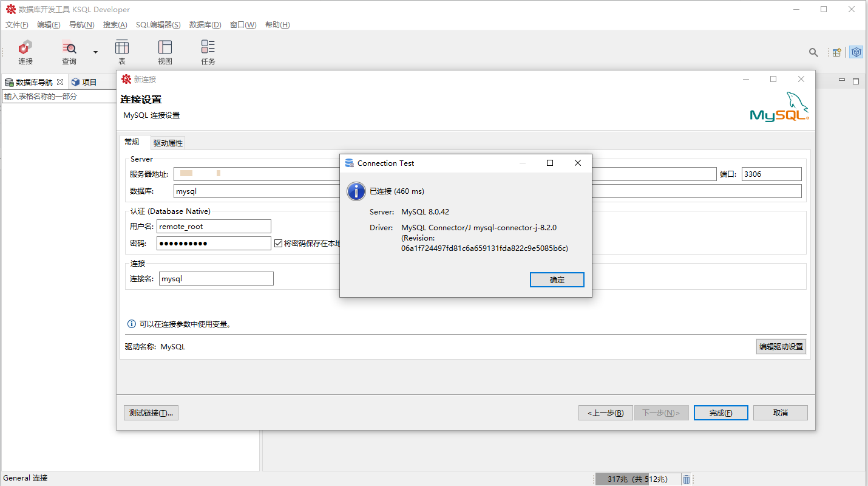Open the 任务 (Tasks) toolbar icon
Screen dimensions: 868x486
click(208, 52)
